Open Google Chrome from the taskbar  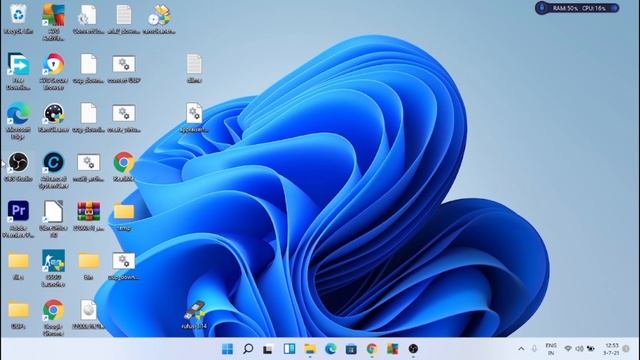pyautogui.click(x=372, y=349)
